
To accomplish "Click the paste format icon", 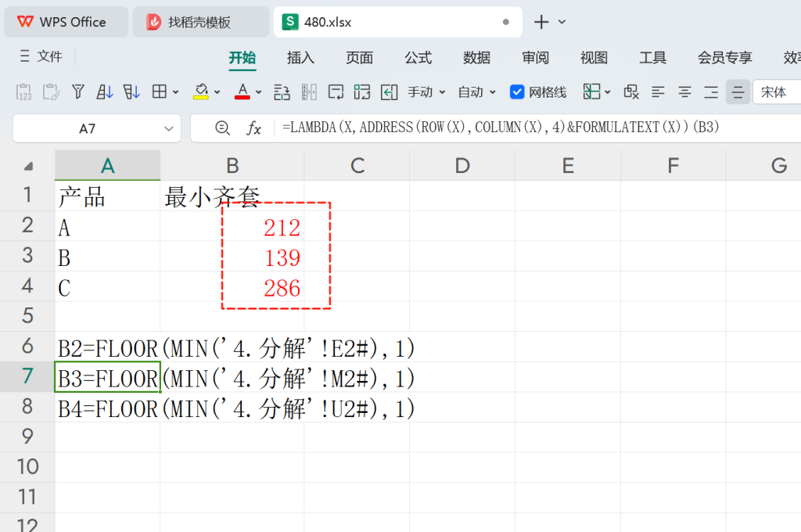I will (51, 92).
